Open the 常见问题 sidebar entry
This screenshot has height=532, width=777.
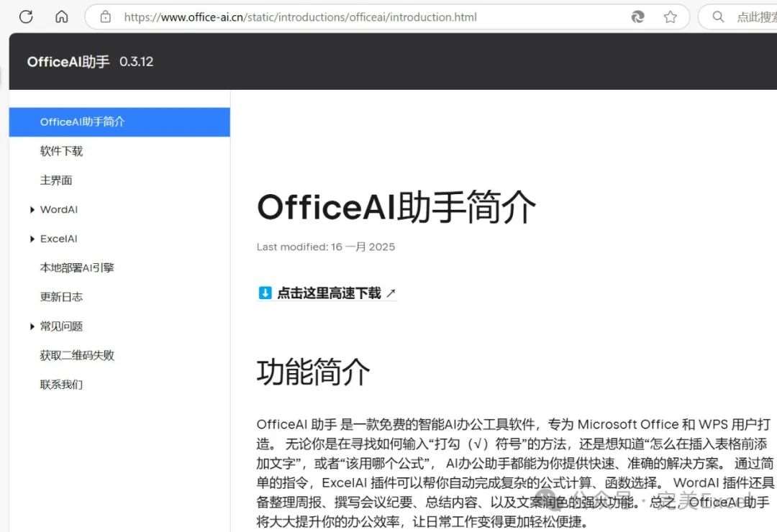61,326
